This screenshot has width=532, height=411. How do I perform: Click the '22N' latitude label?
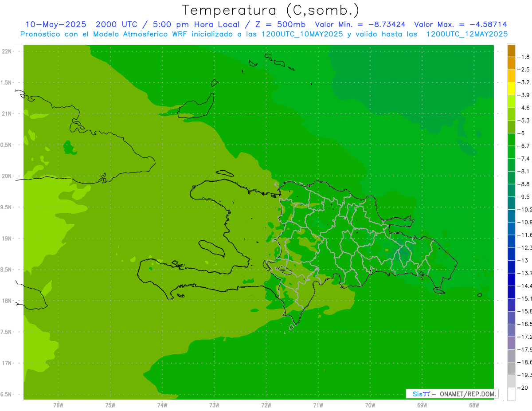(x=7, y=51)
